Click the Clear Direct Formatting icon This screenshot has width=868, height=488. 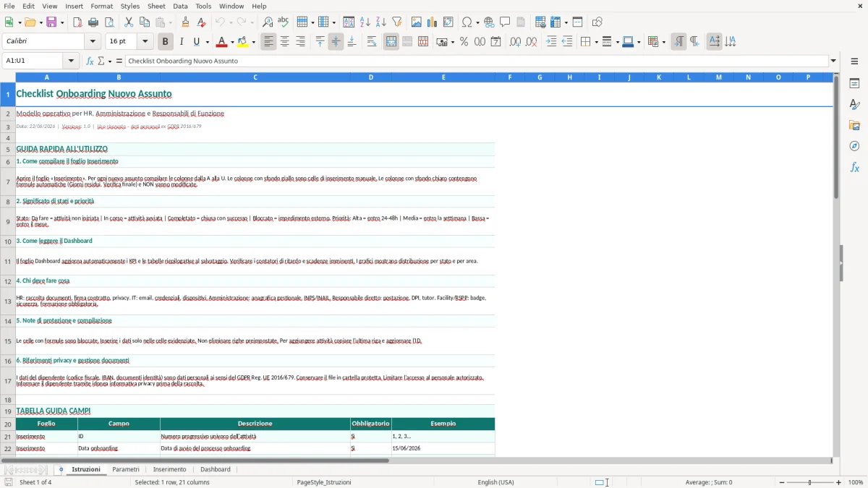click(201, 22)
